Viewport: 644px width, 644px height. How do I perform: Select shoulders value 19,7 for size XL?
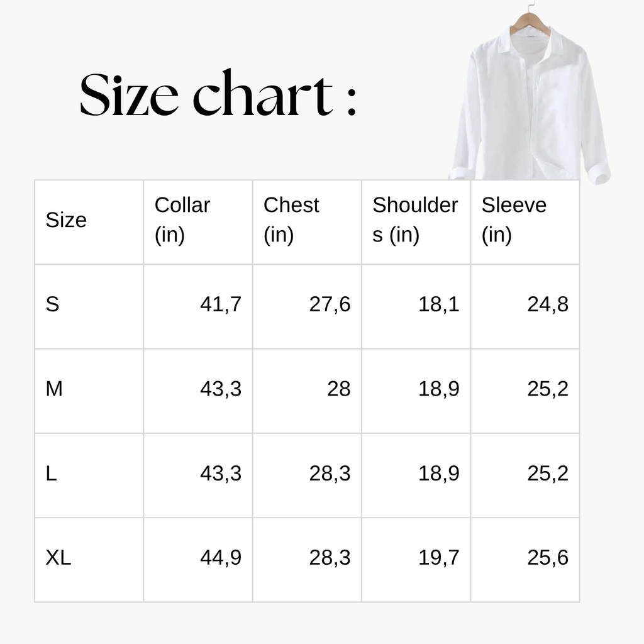click(x=438, y=558)
